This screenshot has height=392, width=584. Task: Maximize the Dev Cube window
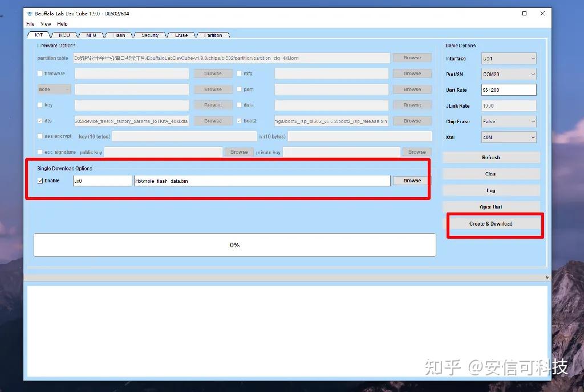(x=525, y=13)
